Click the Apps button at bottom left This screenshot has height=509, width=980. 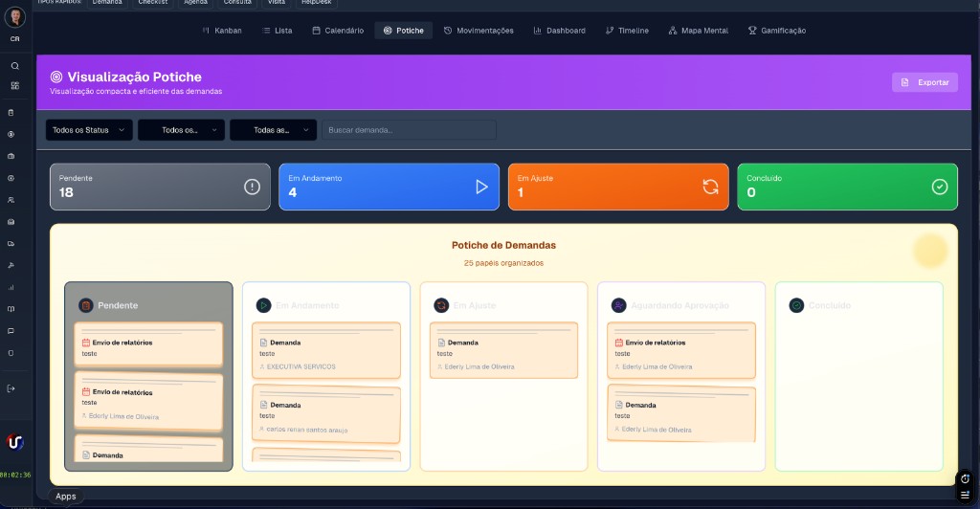[x=66, y=497]
